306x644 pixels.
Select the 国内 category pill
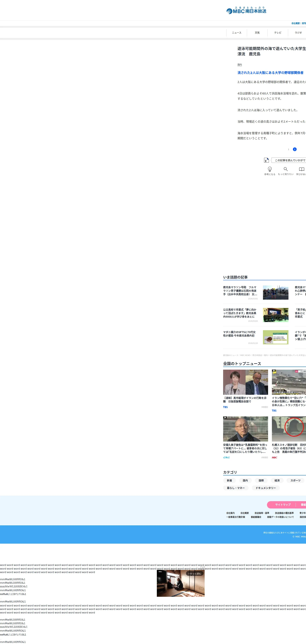245,480
